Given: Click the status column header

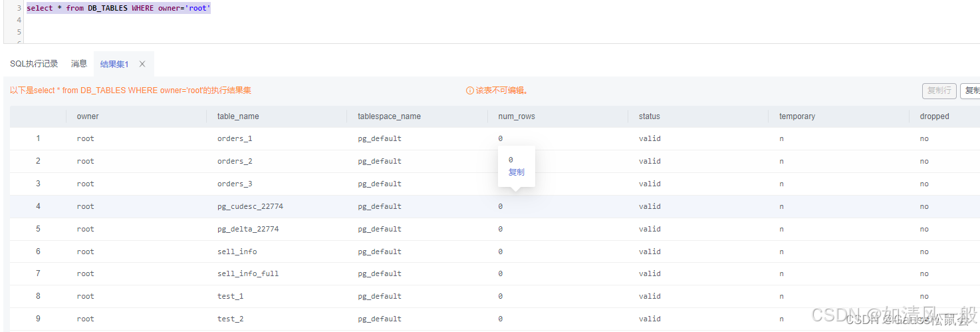Looking at the screenshot, I should click(x=649, y=116).
